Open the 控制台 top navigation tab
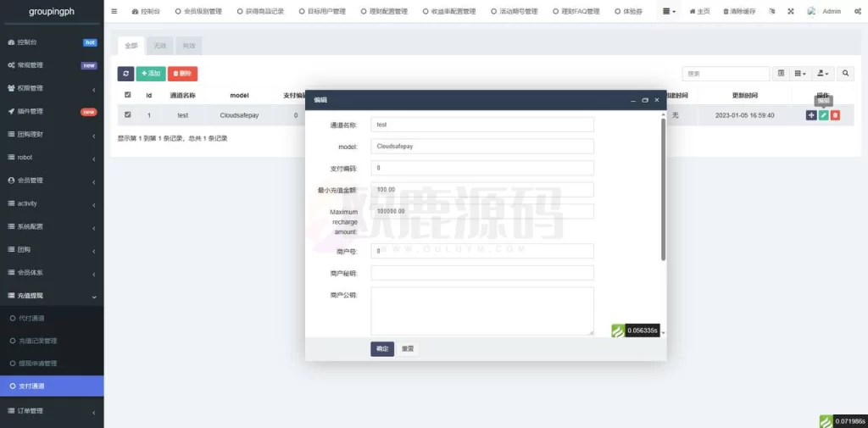Image resolution: width=868 pixels, height=428 pixels. [x=146, y=11]
